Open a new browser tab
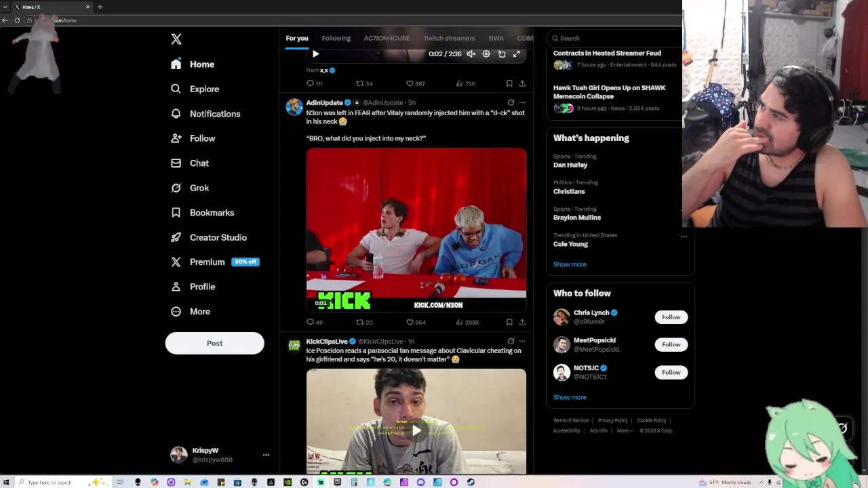Viewport: 868px width, 488px height. (x=100, y=7)
